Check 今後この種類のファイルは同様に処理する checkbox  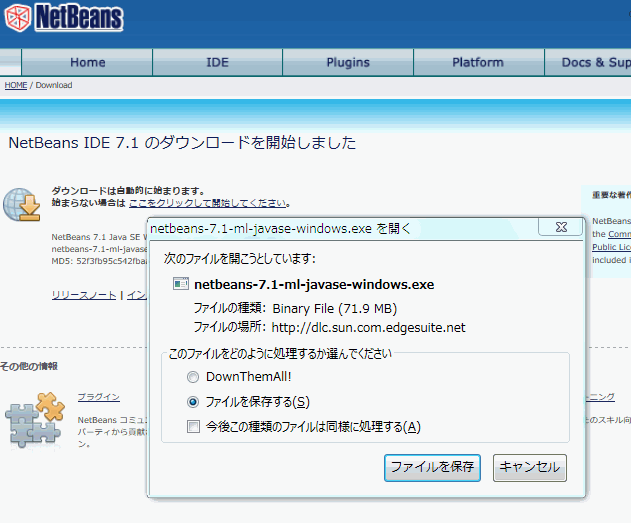click(193, 426)
